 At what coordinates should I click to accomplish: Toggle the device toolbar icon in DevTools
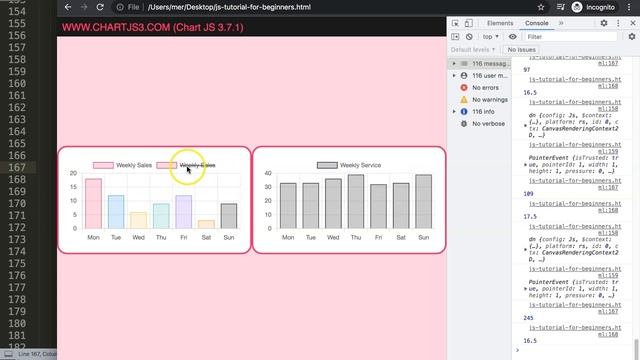[x=469, y=23]
